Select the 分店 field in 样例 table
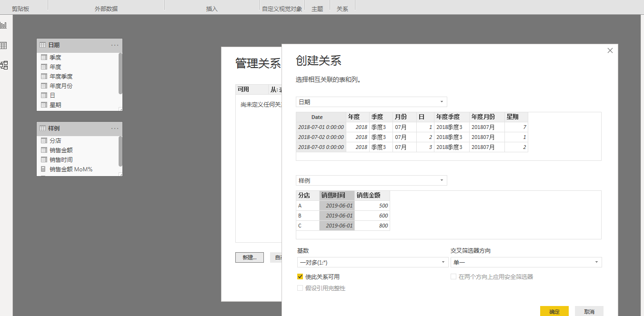644x316 pixels. click(55, 140)
